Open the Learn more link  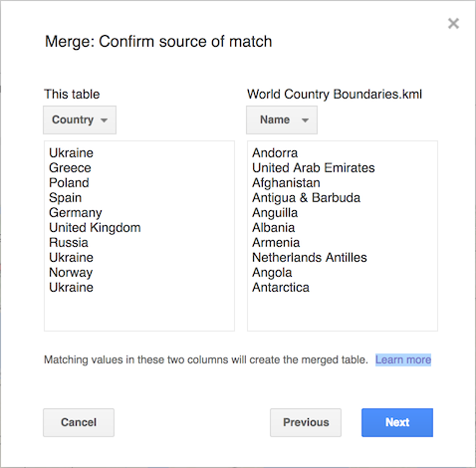pos(403,359)
